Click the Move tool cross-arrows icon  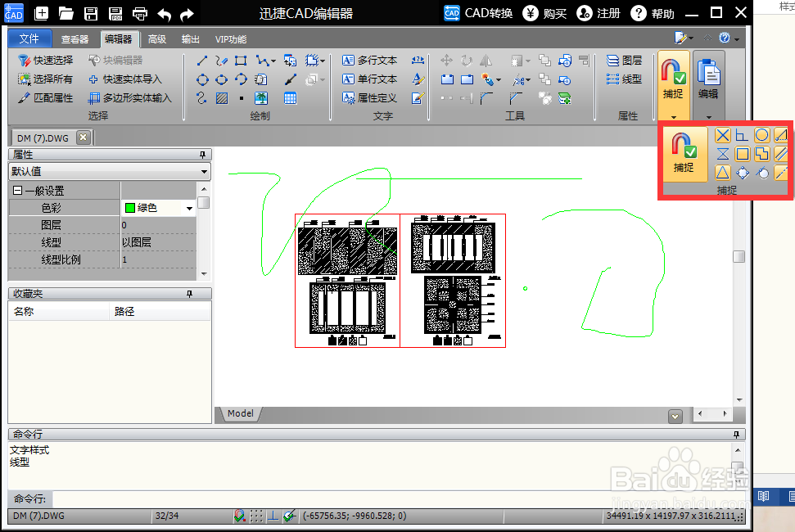click(x=447, y=61)
